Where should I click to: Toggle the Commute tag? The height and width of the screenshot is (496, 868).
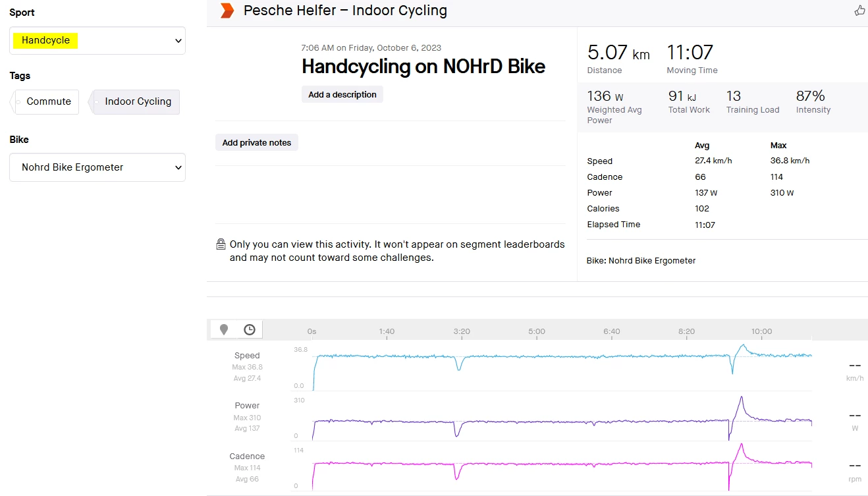(45, 101)
